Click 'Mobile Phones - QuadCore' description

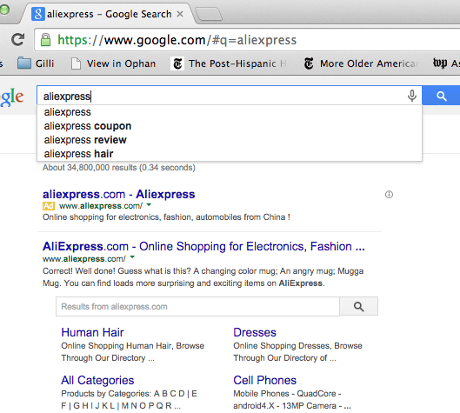pos(292,400)
